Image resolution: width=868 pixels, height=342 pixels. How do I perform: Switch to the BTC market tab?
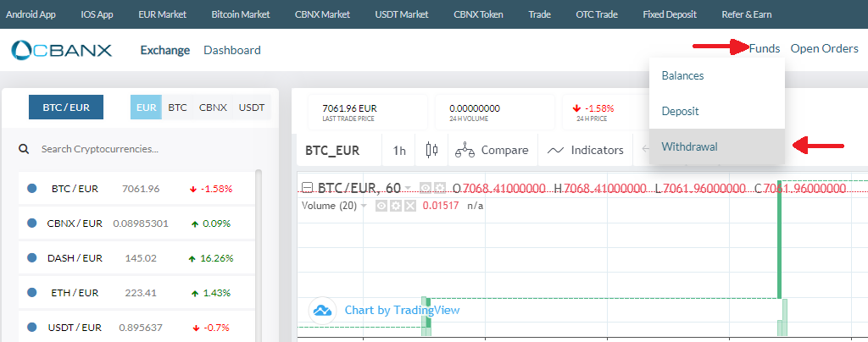(178, 108)
